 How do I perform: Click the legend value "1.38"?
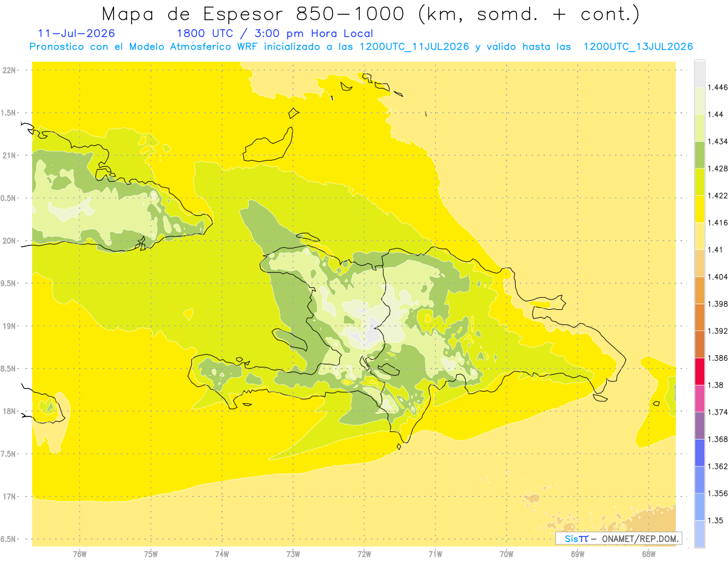pyautogui.click(x=716, y=384)
